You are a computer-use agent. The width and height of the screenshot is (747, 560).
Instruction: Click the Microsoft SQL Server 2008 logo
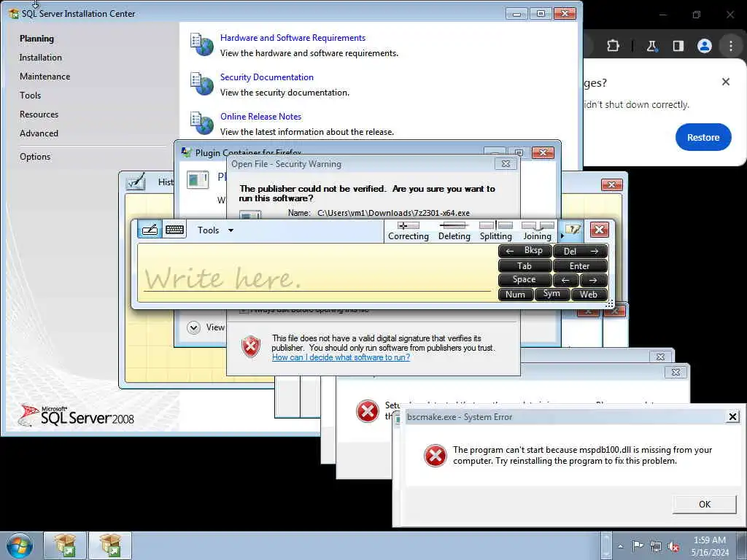click(76, 415)
